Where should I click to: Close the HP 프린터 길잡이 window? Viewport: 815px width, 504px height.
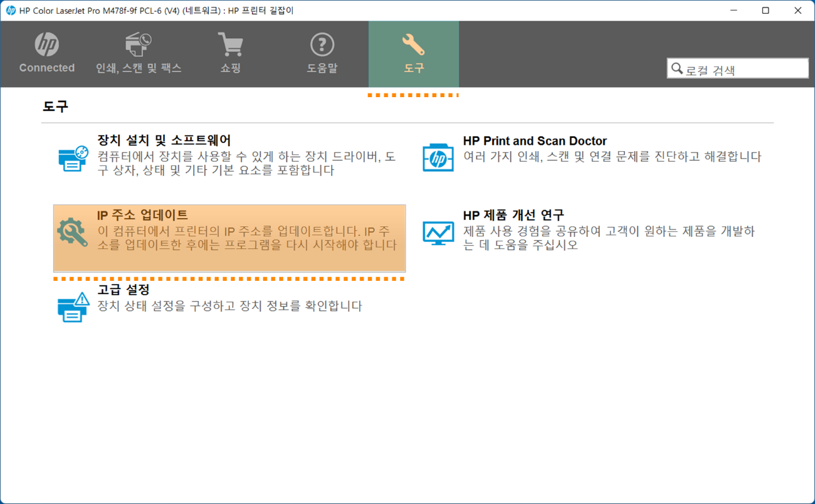pos(798,11)
